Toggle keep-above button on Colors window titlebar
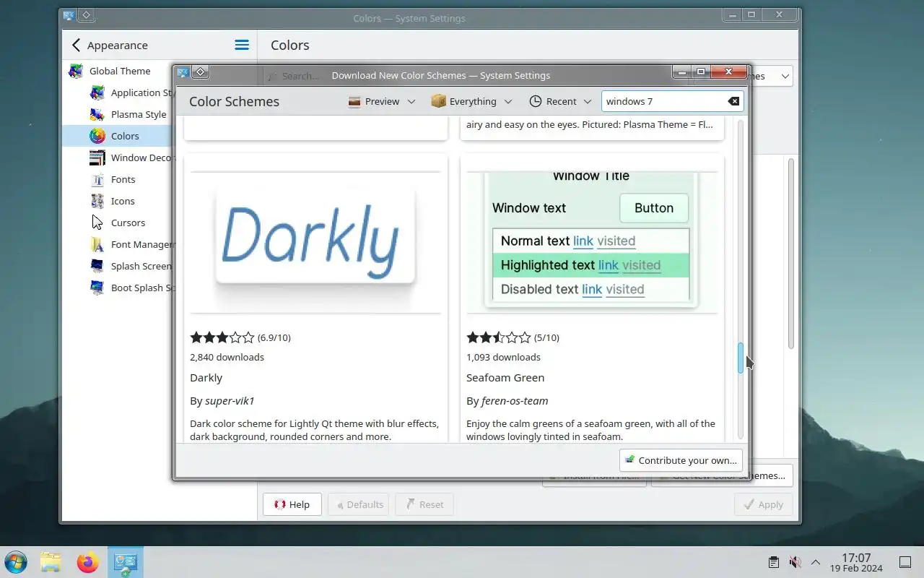Viewport: 924px width, 578px height. click(x=86, y=14)
